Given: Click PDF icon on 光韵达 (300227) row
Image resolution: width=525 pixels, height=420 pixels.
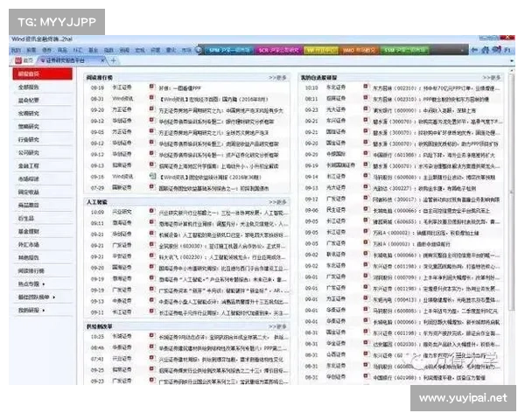Looking at the screenshot, I should 366,187.
